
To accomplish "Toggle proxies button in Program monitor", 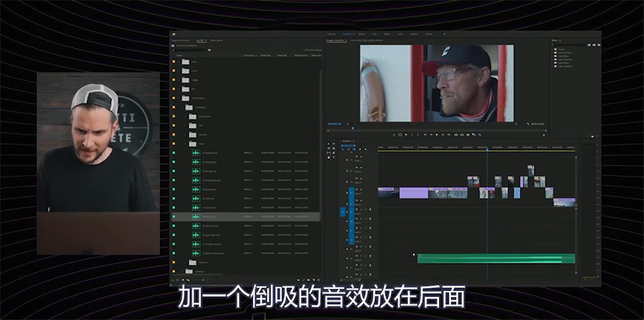I will click(480, 135).
